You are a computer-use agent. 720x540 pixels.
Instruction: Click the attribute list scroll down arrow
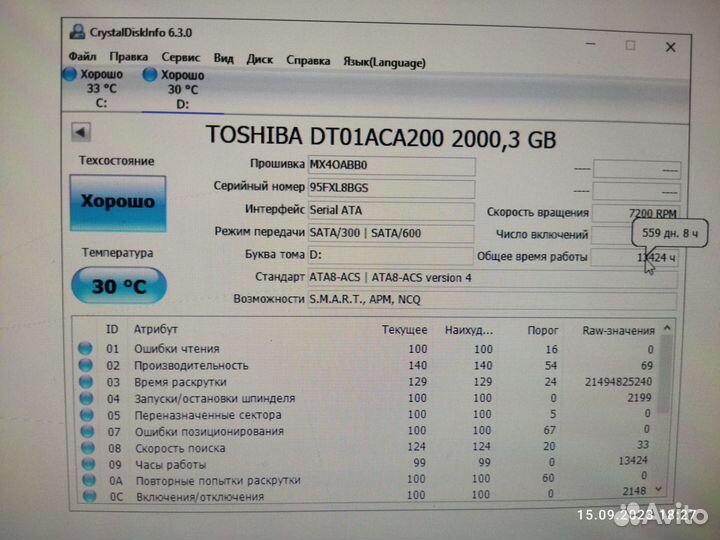tap(659, 489)
